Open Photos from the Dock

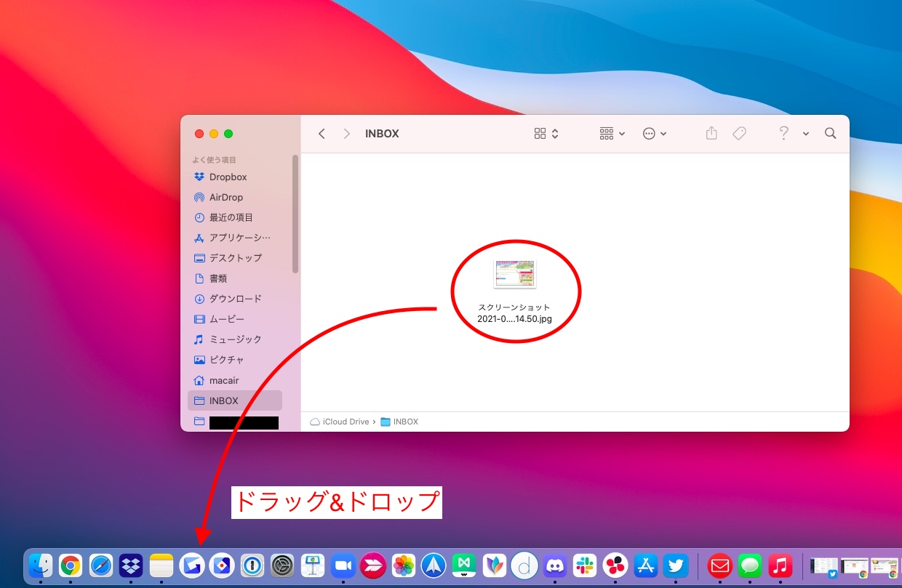pos(404,565)
